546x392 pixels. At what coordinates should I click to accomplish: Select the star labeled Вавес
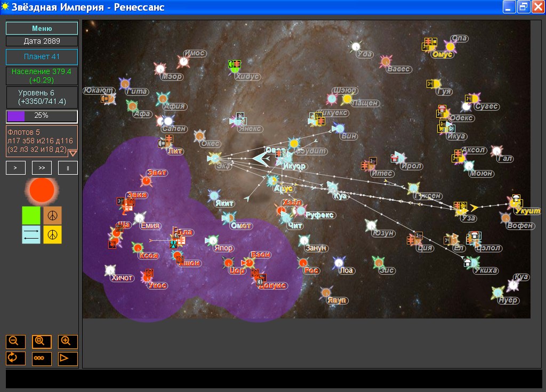[x=386, y=62]
